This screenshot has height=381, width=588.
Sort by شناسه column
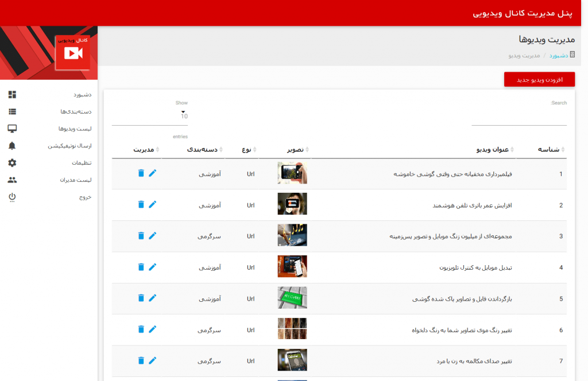click(x=551, y=150)
